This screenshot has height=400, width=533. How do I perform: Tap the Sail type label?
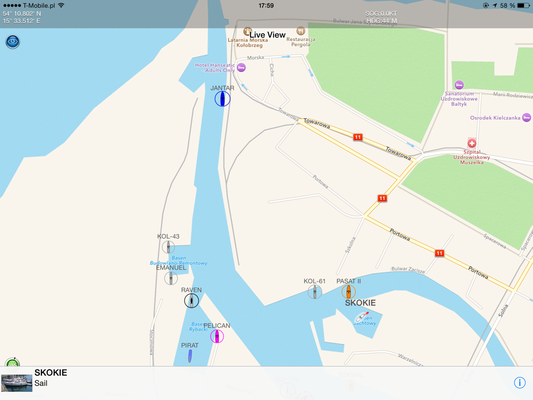[x=41, y=383]
